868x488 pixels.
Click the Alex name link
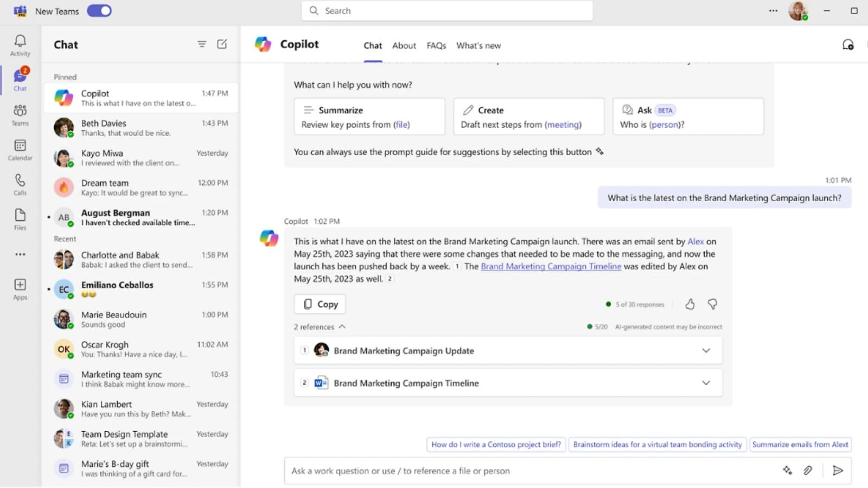tap(695, 241)
